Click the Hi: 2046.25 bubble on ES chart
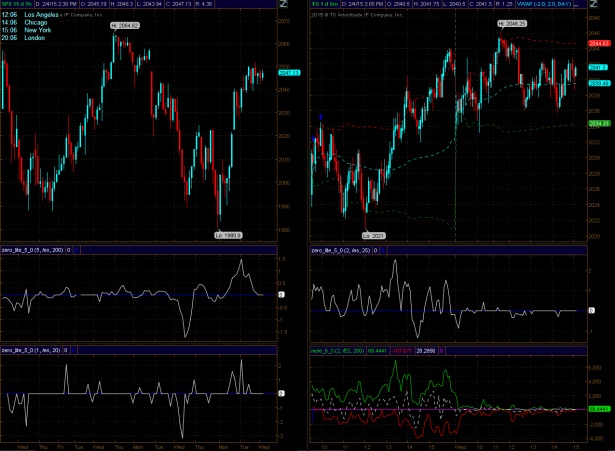Image resolution: width=615 pixels, height=451 pixels. [x=512, y=24]
